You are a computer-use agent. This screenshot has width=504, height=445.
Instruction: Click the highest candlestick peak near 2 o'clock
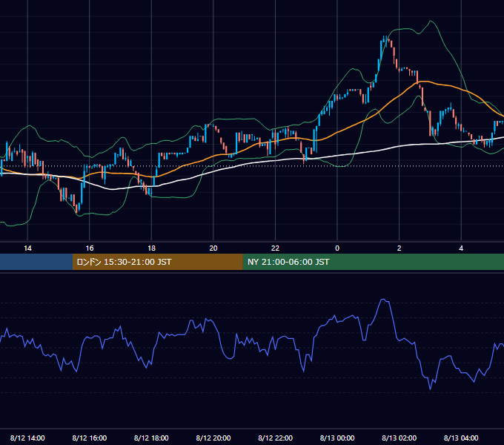tap(384, 38)
